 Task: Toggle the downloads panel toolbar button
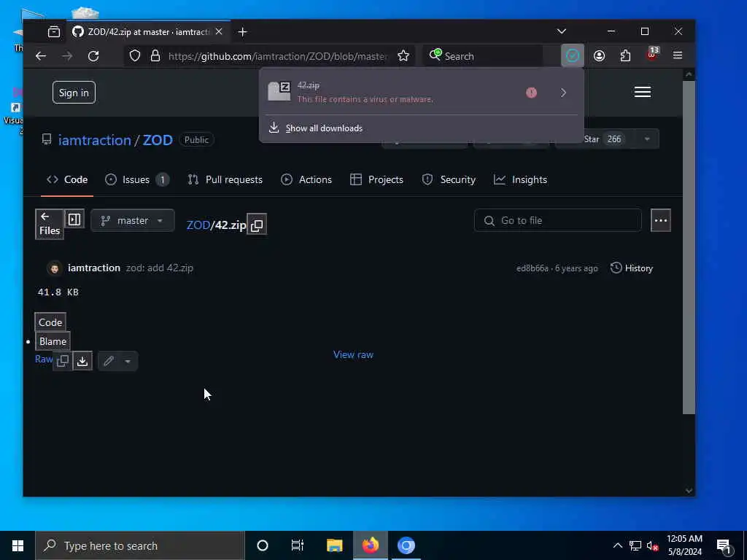pos(572,55)
